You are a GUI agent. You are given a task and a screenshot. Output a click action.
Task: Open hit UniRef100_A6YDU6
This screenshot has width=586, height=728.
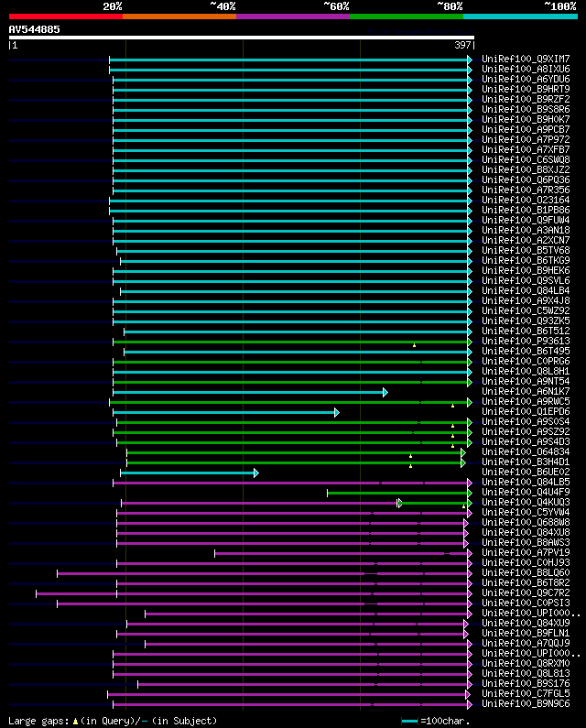526,80
